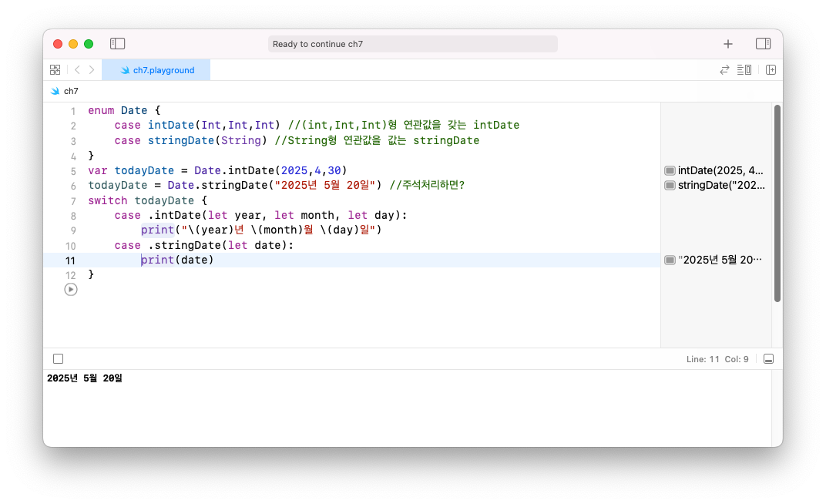The image size is (826, 504).
Task: Run playground up to line 12
Action: pos(71,290)
